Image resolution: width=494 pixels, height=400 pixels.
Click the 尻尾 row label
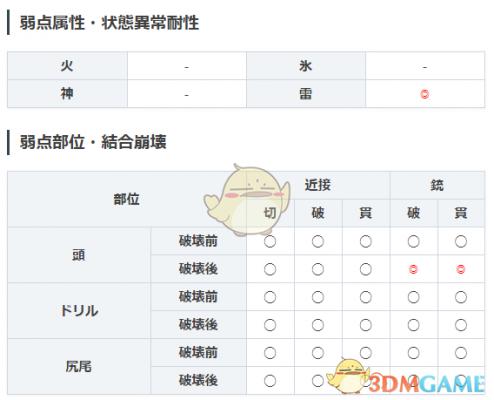[x=79, y=367]
